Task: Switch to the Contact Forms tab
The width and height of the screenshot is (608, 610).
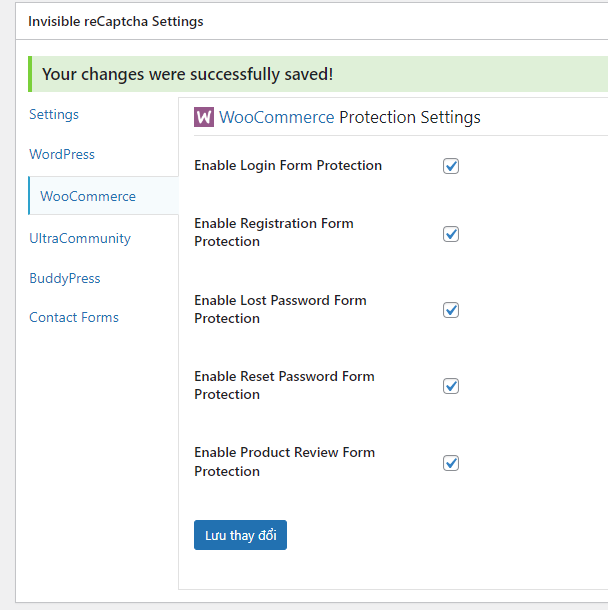Action: click(74, 317)
